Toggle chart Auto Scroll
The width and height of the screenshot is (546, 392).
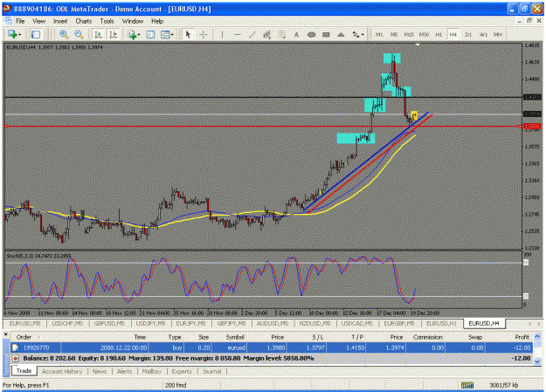pos(98,34)
